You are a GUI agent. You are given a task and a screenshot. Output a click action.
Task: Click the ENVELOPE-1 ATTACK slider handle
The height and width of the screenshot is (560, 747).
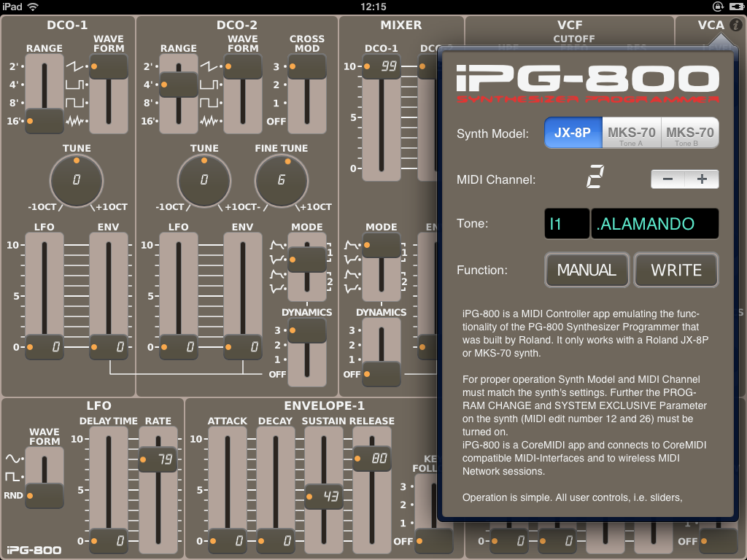(x=228, y=541)
